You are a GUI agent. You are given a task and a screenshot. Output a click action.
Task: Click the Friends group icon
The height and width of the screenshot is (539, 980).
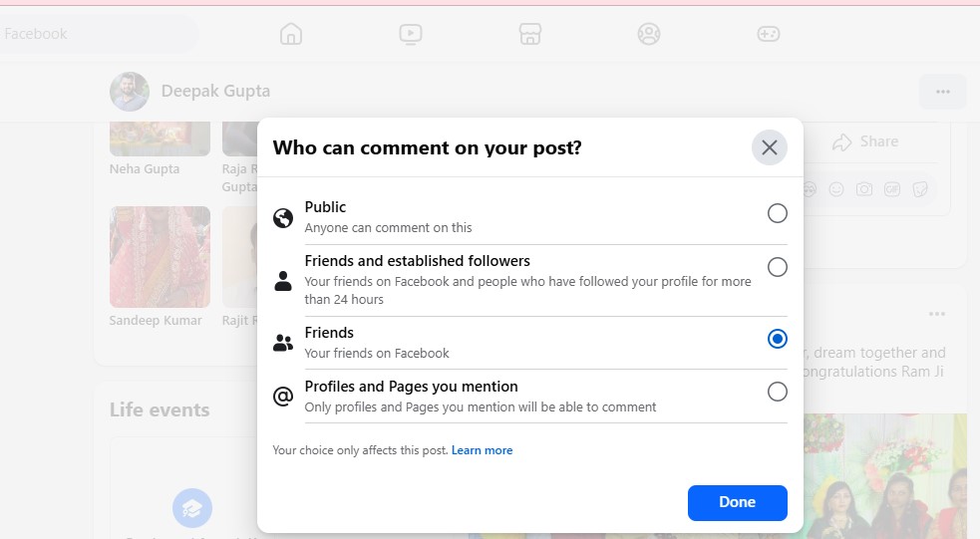pyautogui.click(x=283, y=343)
